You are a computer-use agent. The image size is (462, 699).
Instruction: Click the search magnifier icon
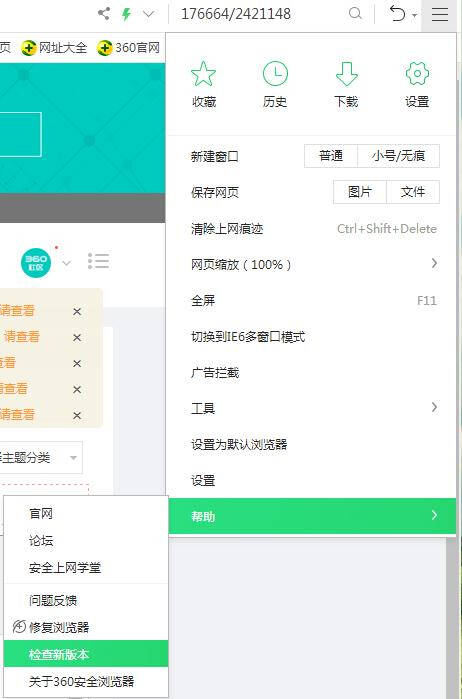(355, 14)
